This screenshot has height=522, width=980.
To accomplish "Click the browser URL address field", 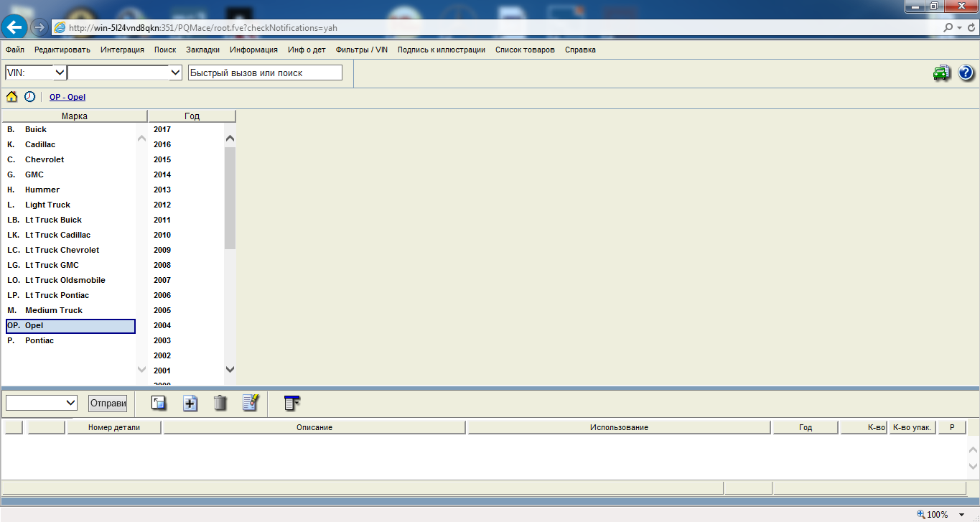I will [495, 28].
